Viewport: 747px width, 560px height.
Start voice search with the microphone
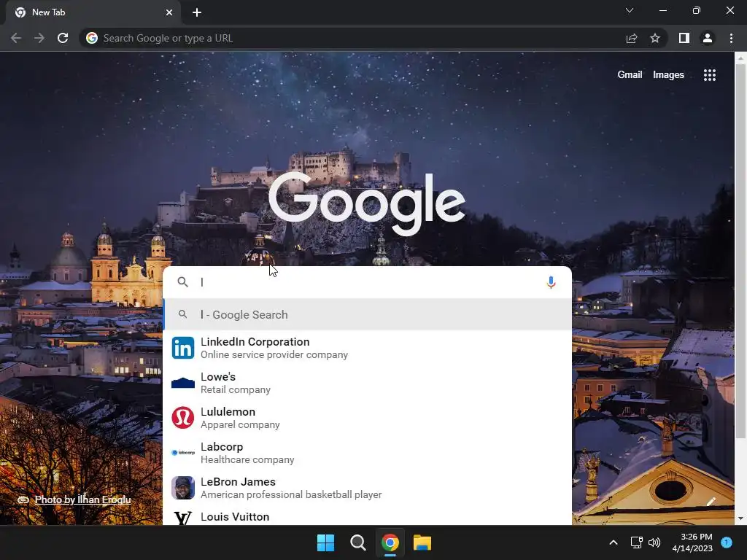pos(551,282)
